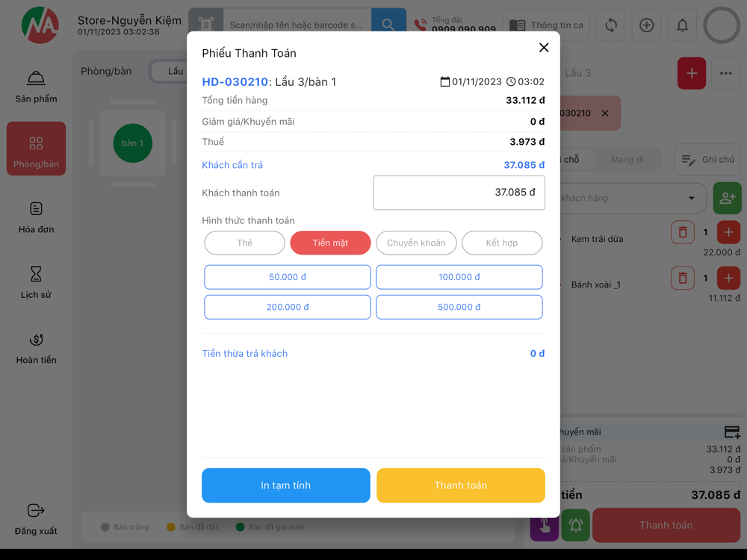Image resolution: width=747 pixels, height=560 pixels.
Task: Choose the 200.000 đ quick amount
Action: pos(288,307)
